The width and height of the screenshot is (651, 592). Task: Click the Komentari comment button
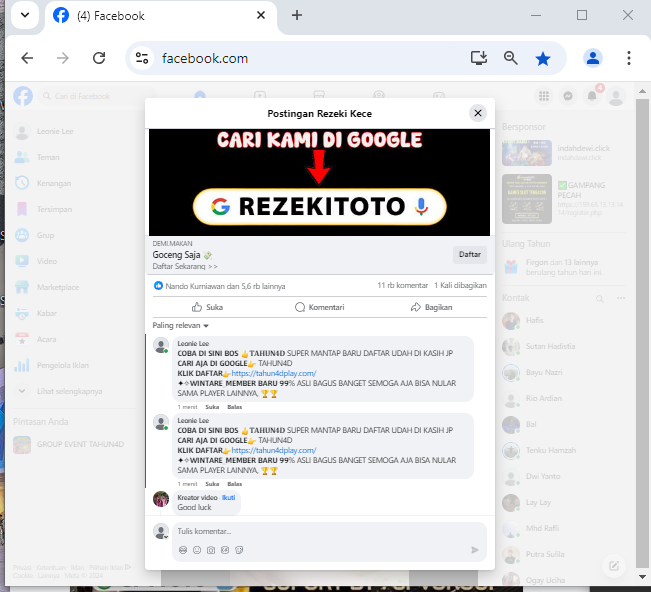pos(320,307)
